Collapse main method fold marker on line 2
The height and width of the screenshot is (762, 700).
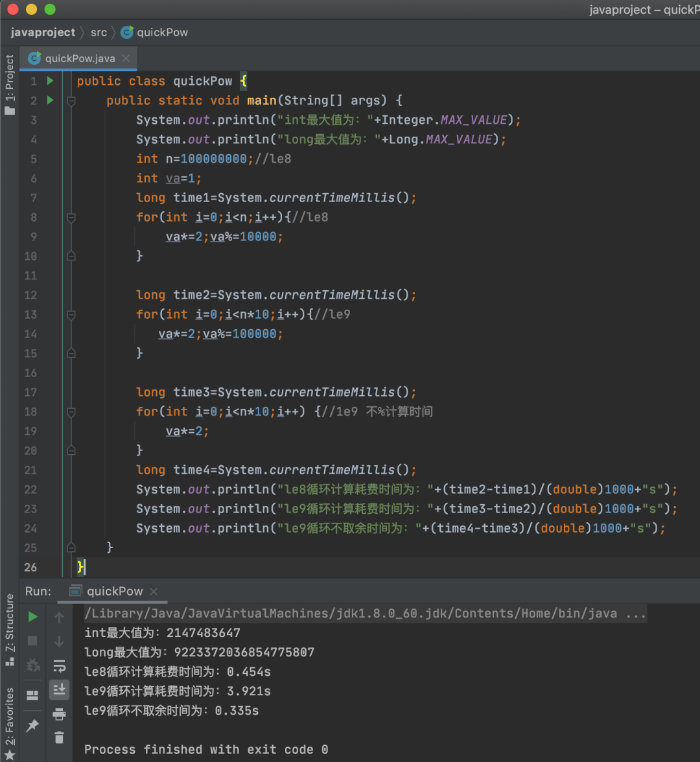tap(71, 101)
